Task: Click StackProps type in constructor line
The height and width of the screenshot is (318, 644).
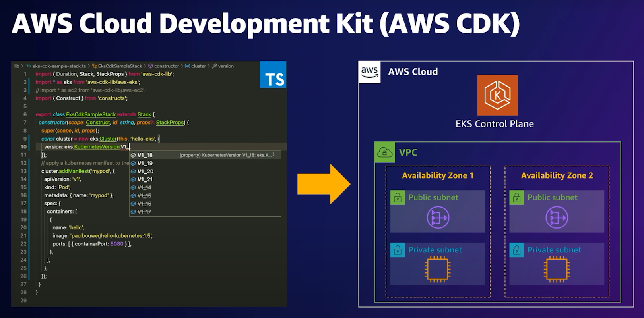Action: click(170, 123)
